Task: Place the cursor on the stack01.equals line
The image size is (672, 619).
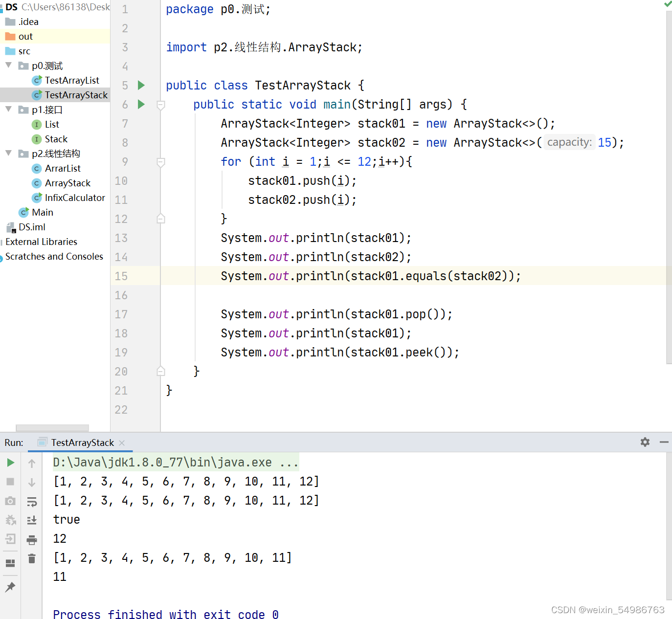Action: (371, 276)
